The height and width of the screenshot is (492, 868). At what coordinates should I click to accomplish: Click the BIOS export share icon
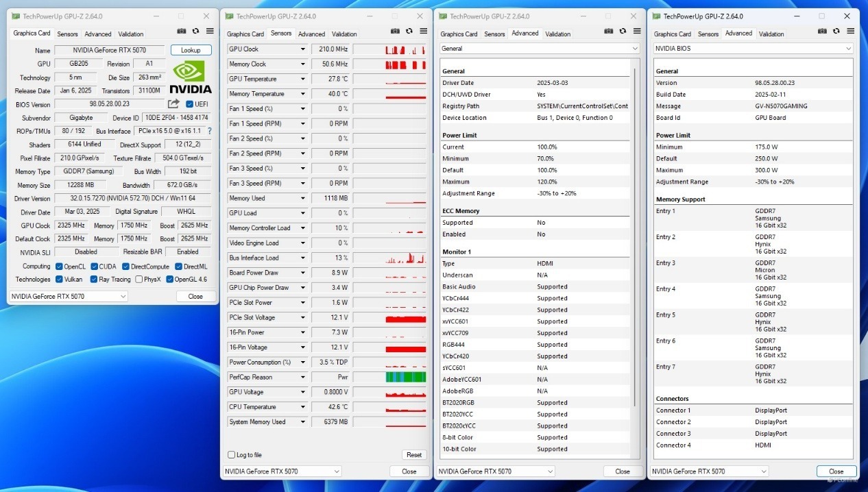pos(173,104)
